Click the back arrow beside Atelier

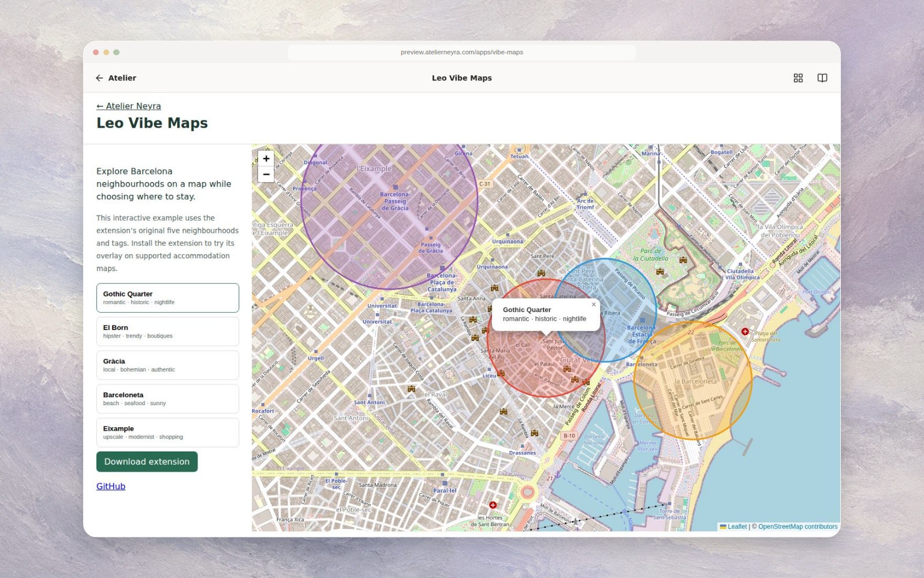tap(99, 78)
